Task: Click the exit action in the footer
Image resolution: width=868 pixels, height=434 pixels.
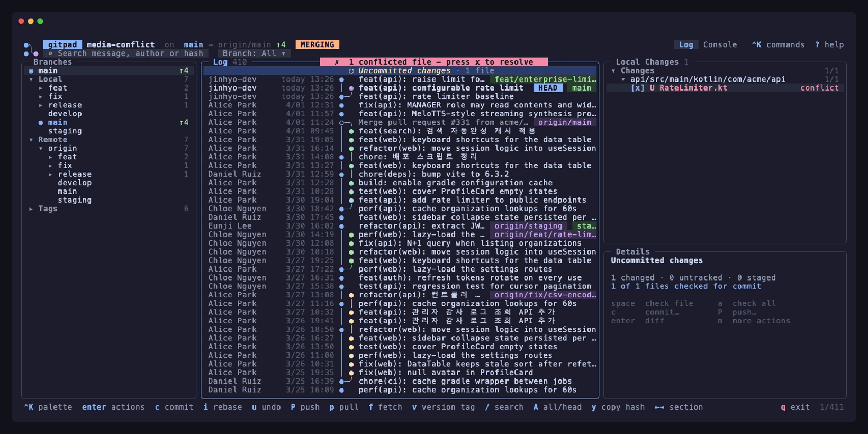Action: pos(795,407)
